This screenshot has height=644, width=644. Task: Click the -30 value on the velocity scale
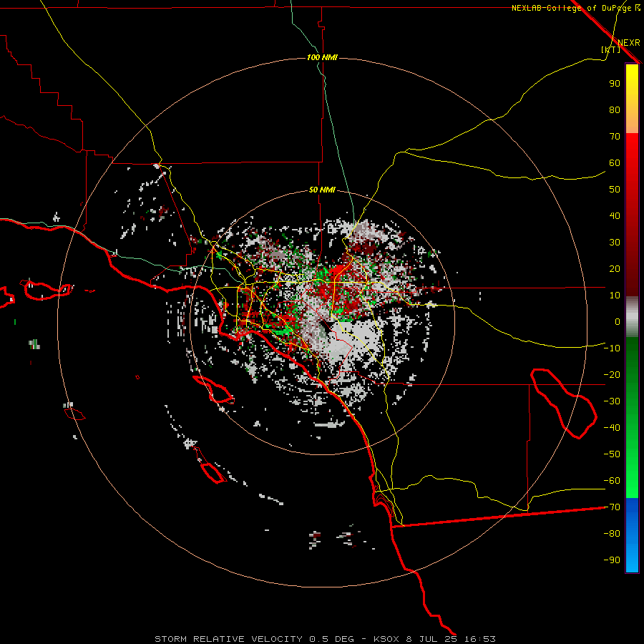pyautogui.click(x=612, y=401)
